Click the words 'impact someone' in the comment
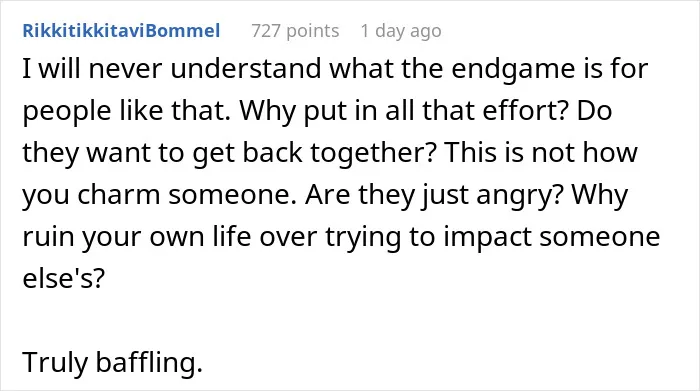This screenshot has width=700, height=391. tap(552, 237)
